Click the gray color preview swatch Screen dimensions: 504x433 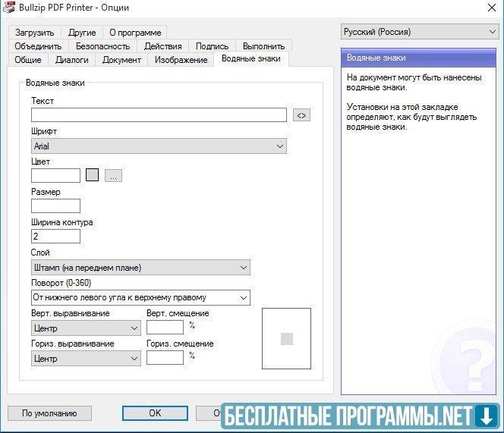[92, 175]
